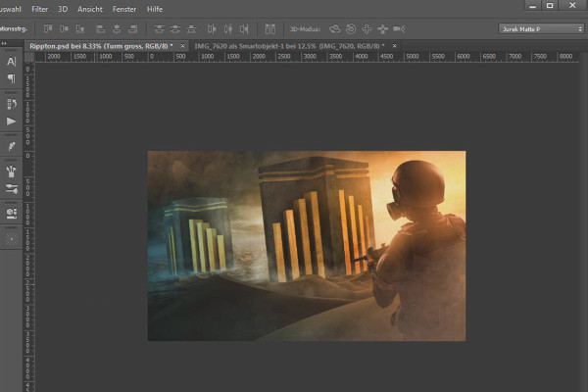Distribute left edges of layers
Image resolution: width=588 pixels, height=392 pixels.
[x=212, y=28]
